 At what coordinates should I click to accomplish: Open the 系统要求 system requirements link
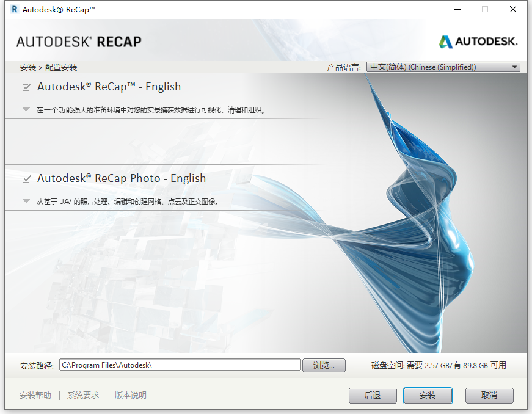pyautogui.click(x=83, y=395)
